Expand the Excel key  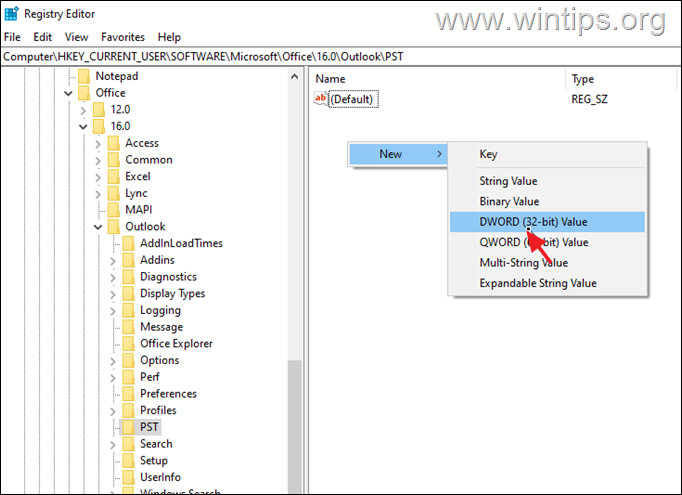(98, 177)
